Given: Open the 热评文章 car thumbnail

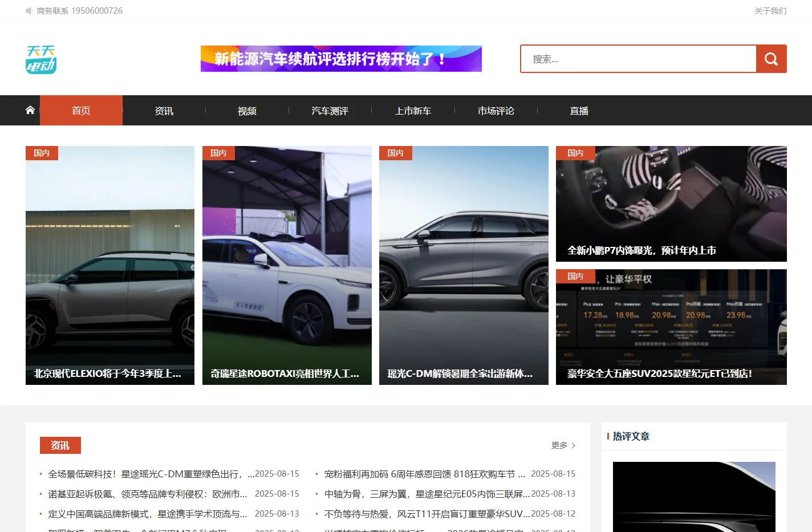Looking at the screenshot, I should click(694, 497).
